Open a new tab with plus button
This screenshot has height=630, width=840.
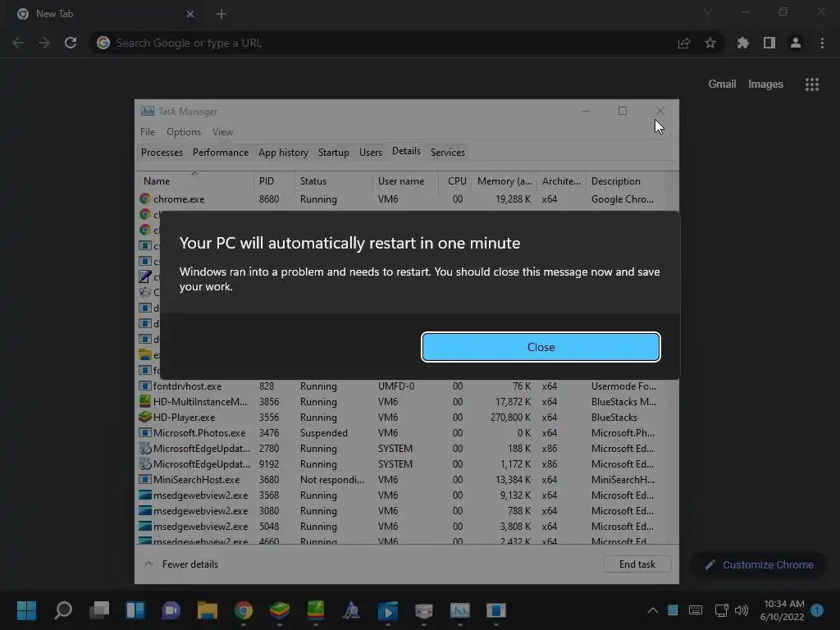[x=221, y=14]
